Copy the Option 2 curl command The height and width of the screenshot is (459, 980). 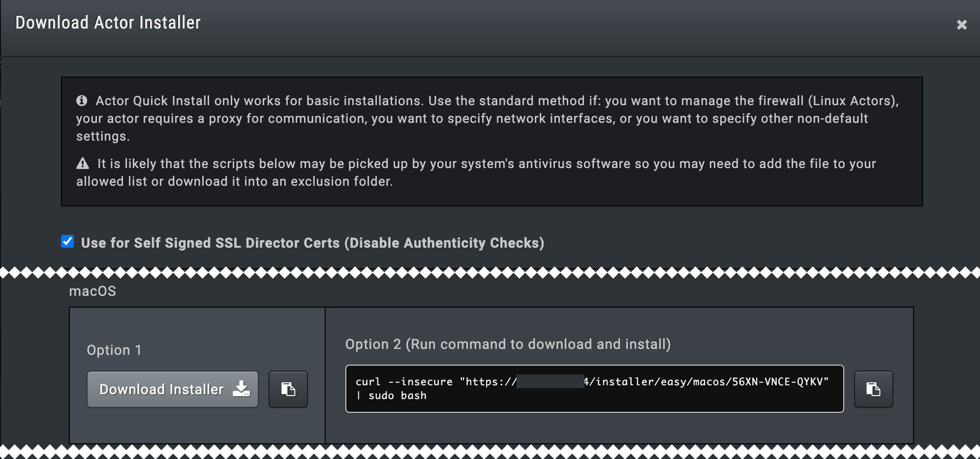pos(873,389)
